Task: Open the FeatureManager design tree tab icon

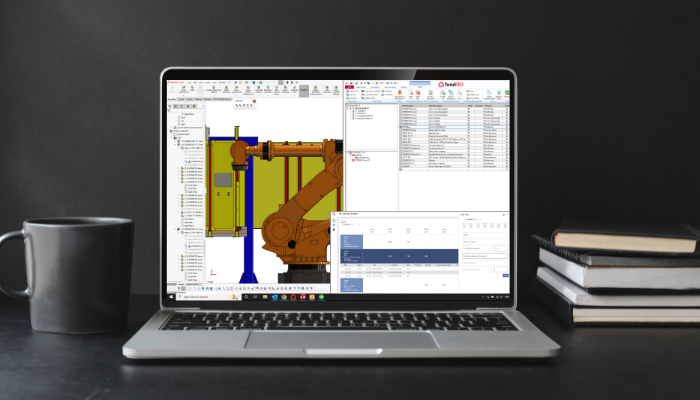Action: (170, 106)
